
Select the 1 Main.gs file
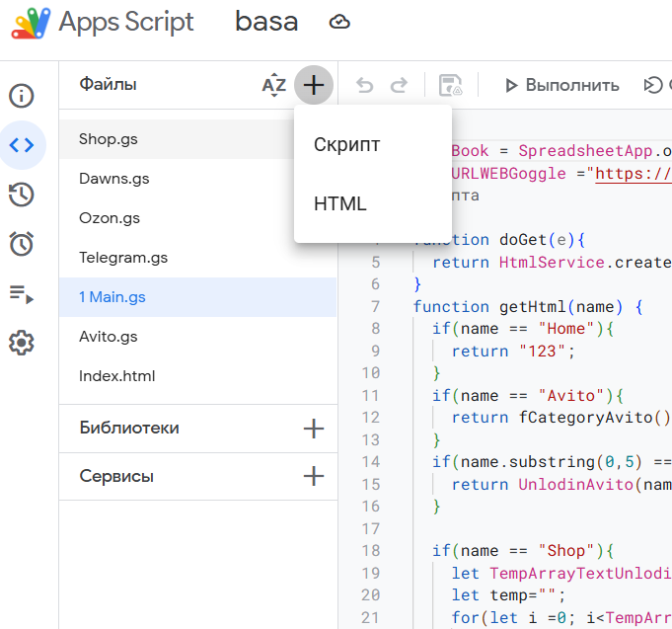click(x=197, y=297)
